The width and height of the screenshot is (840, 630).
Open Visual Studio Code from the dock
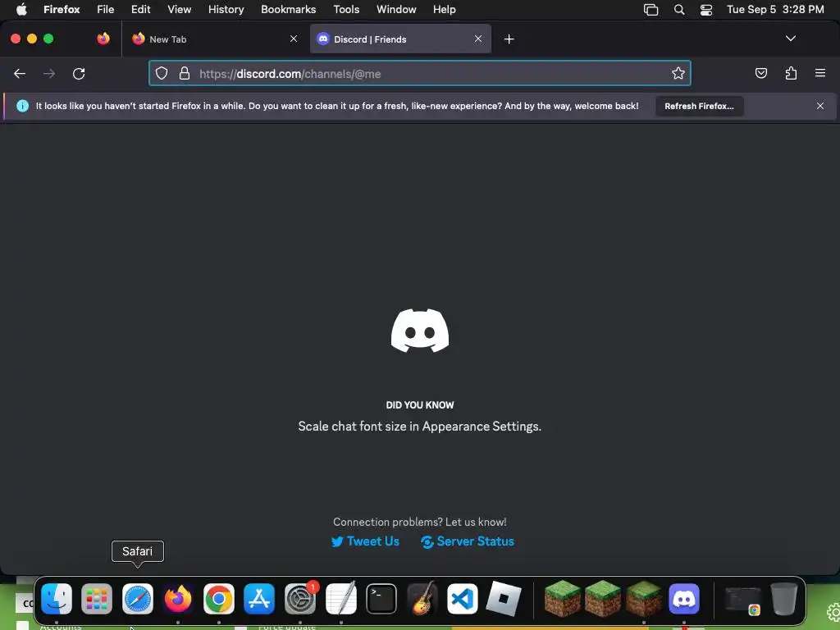coord(463,598)
